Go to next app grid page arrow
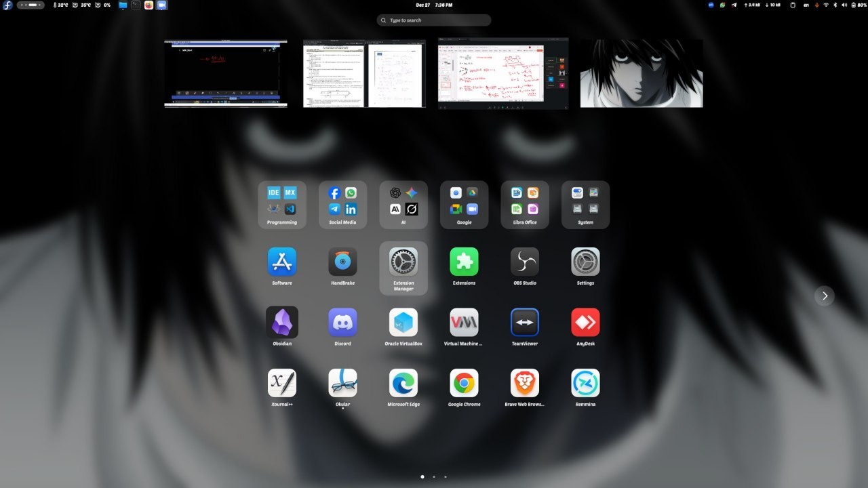Viewport: 868px width, 488px height. click(825, 296)
